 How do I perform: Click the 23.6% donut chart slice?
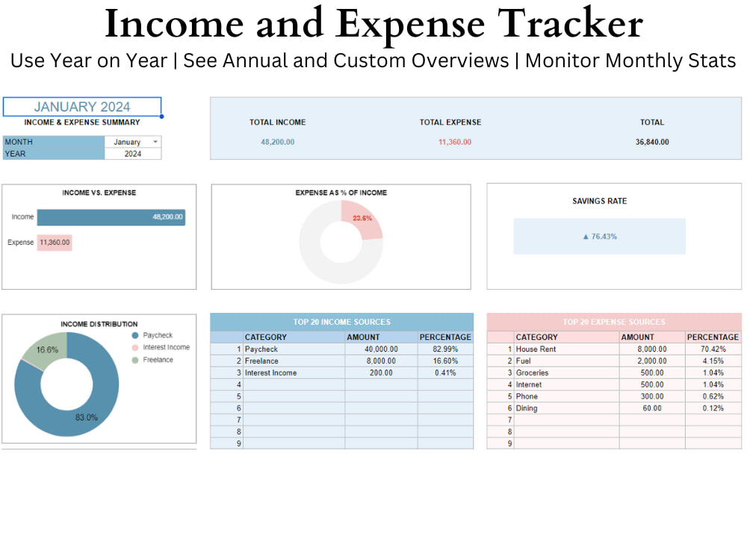tap(363, 219)
